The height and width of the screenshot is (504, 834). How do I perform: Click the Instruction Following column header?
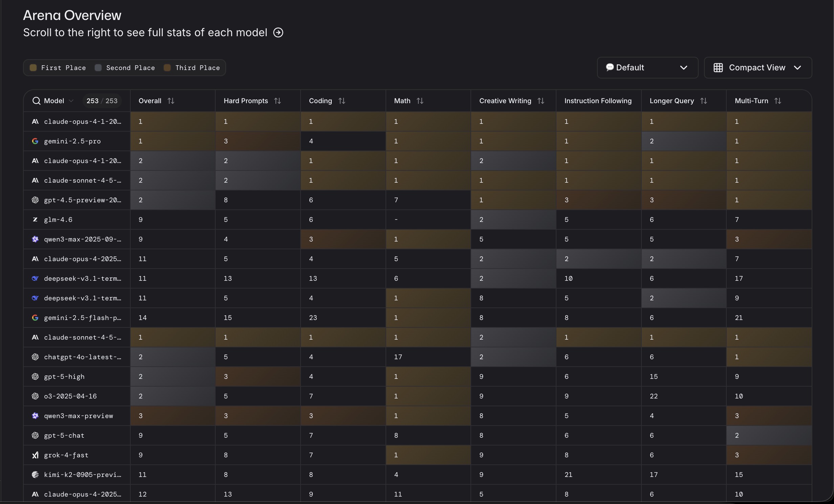pos(598,101)
